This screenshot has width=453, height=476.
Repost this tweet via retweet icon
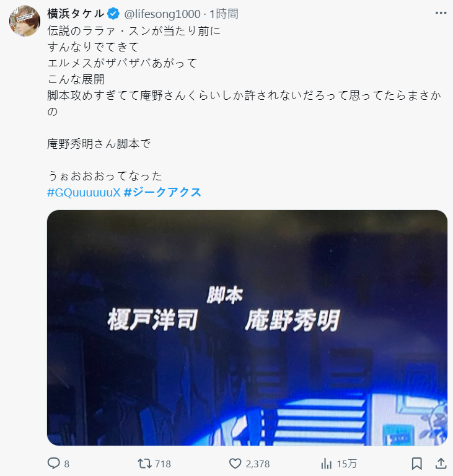144,464
